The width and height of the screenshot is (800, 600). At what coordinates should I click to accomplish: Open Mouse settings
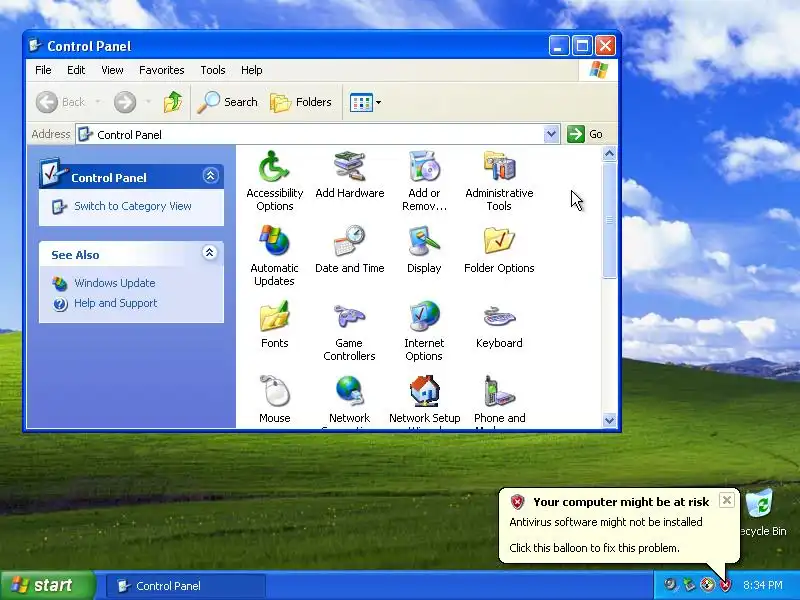click(274, 399)
